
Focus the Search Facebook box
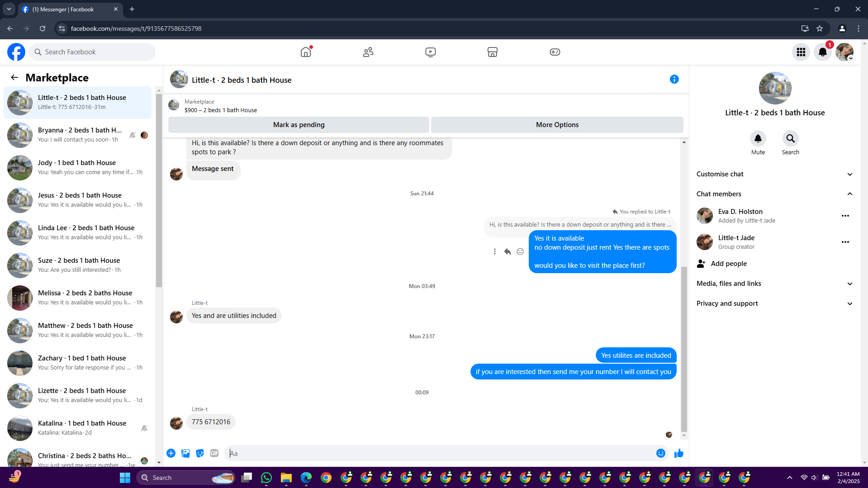tap(92, 52)
